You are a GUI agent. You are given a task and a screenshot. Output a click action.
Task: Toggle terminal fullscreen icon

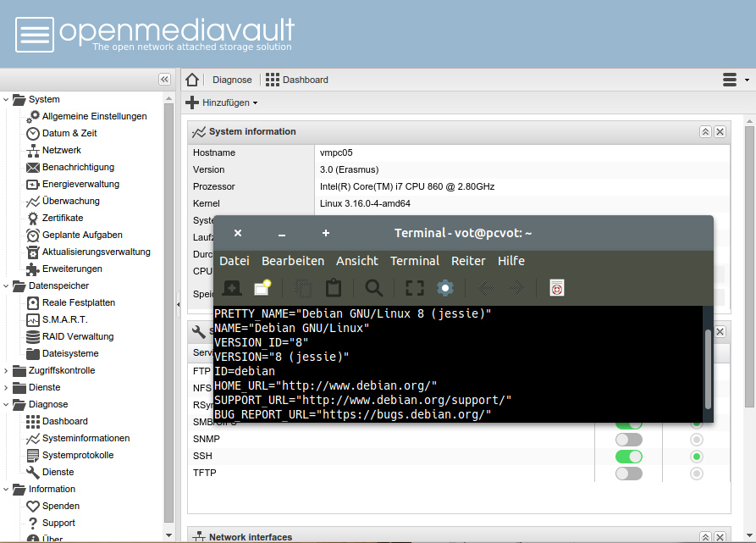coord(415,288)
